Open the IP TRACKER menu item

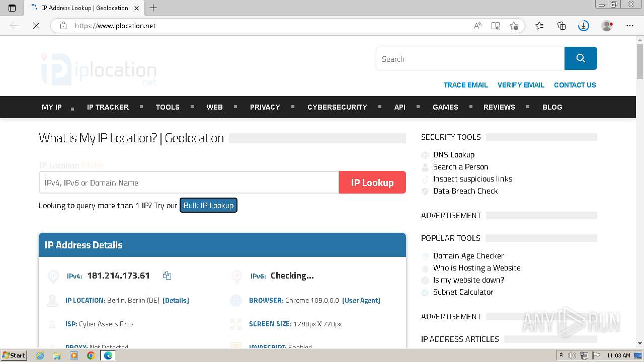tap(108, 107)
